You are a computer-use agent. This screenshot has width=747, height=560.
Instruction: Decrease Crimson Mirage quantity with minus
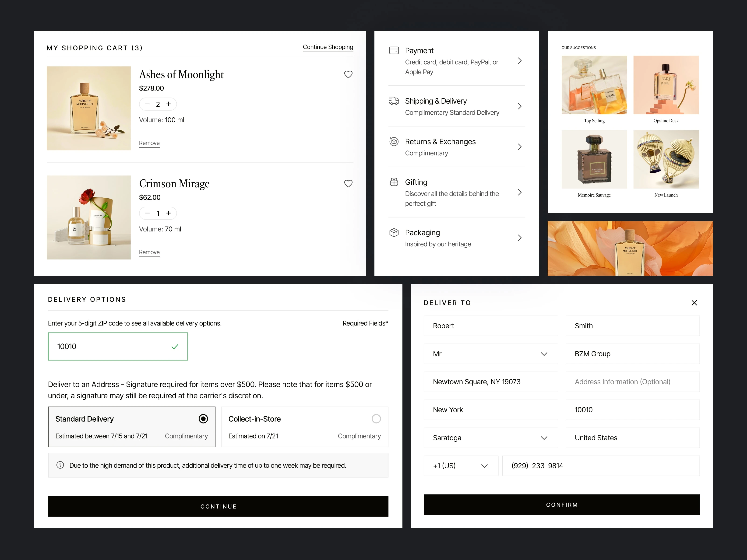click(x=147, y=213)
